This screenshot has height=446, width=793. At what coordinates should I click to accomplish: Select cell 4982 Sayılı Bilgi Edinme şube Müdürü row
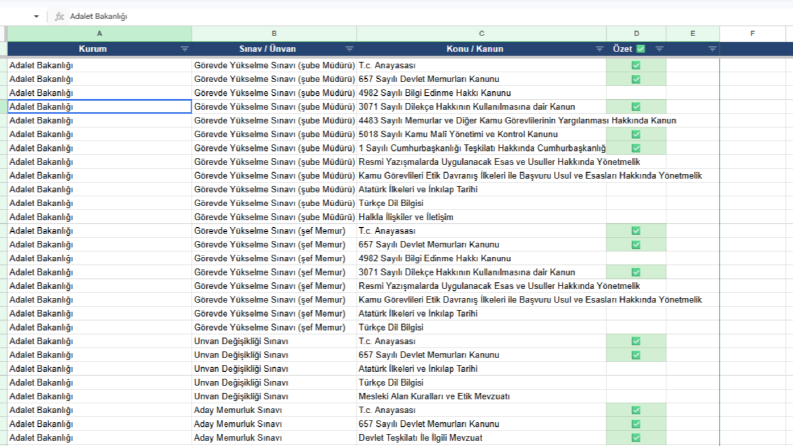[x=481, y=93]
